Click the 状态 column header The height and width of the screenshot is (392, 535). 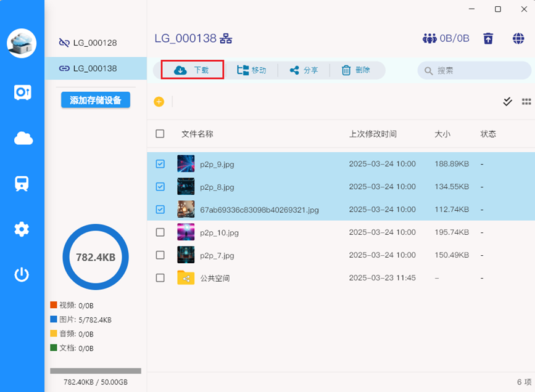(488, 134)
